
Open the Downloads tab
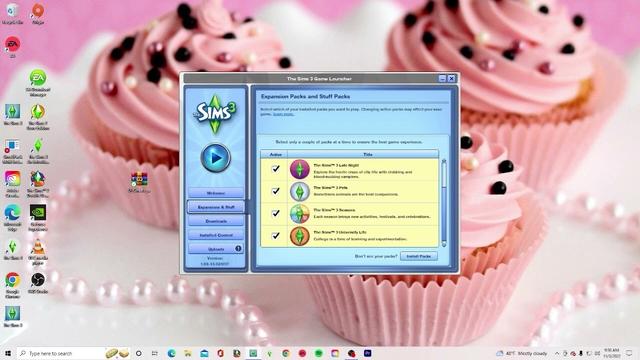[216, 221]
